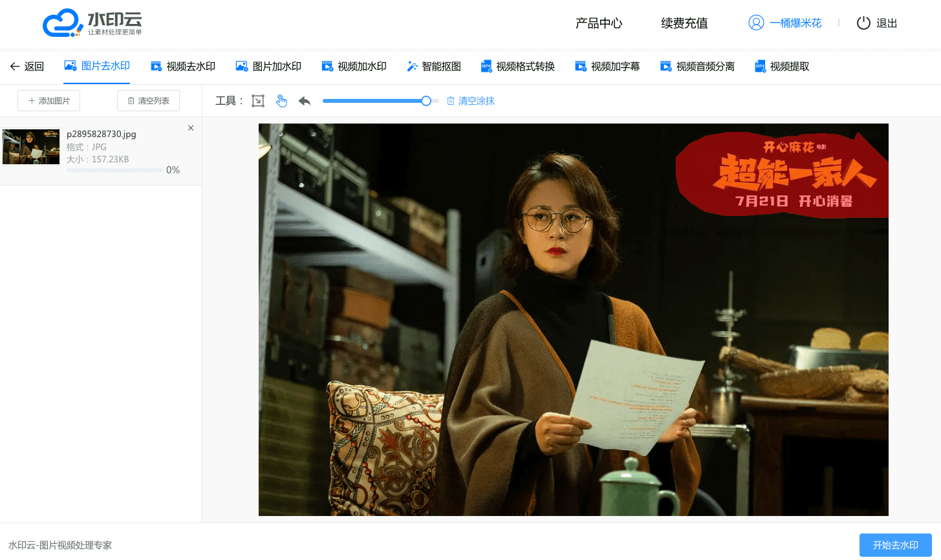Open the 智能抠图 tab
This screenshot has width=941, height=560.
tap(434, 66)
